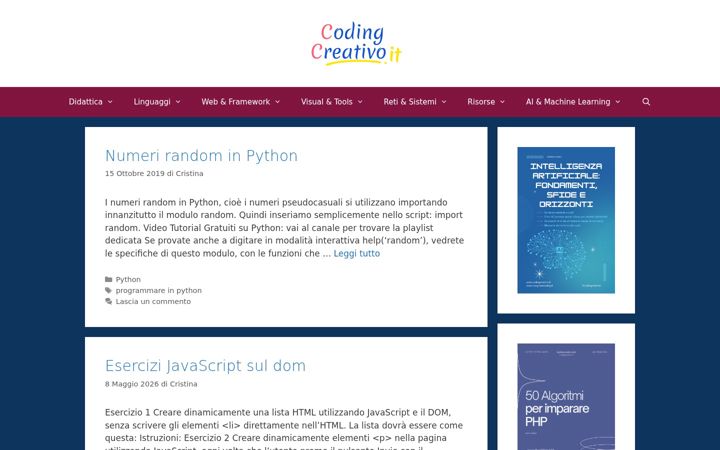The width and height of the screenshot is (720, 450).
Task: Click the date 8 Maggio 2026
Action: pos(132,384)
